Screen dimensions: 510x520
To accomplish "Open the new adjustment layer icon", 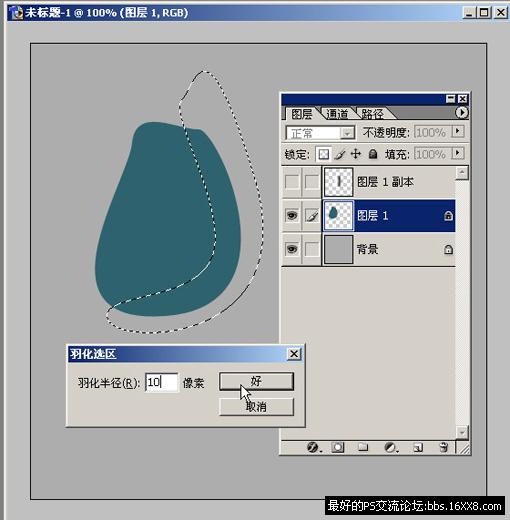I will [x=390, y=447].
